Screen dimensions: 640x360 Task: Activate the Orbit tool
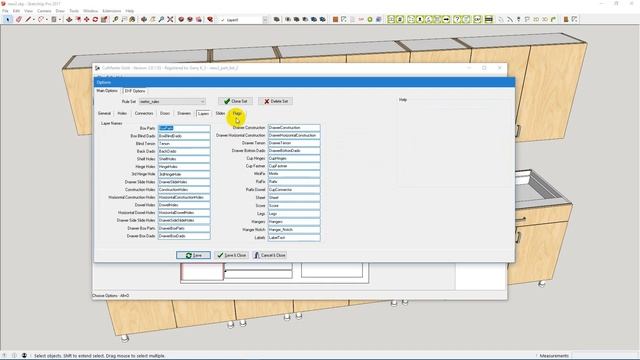click(x=144, y=19)
